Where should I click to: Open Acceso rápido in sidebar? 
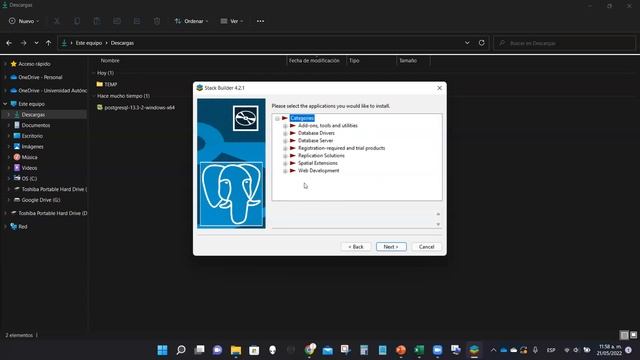34,64
